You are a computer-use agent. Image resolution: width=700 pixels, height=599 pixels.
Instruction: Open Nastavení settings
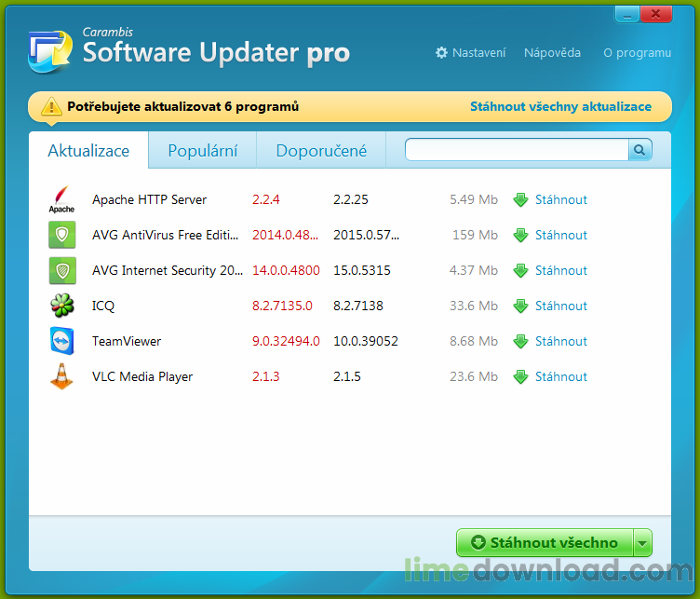coord(471,53)
